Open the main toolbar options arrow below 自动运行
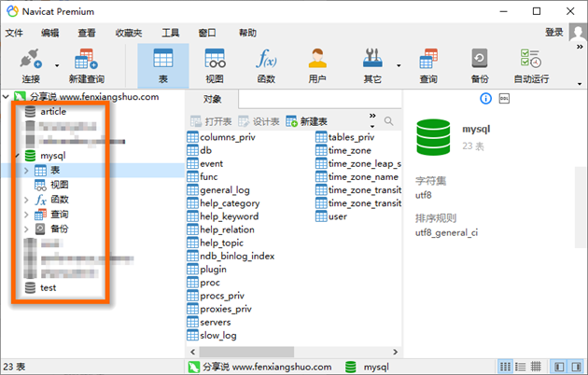588x375 pixels. (x=580, y=84)
